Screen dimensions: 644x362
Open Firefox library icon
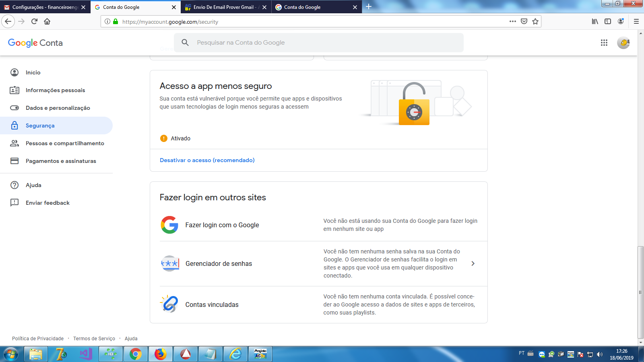coord(595,21)
